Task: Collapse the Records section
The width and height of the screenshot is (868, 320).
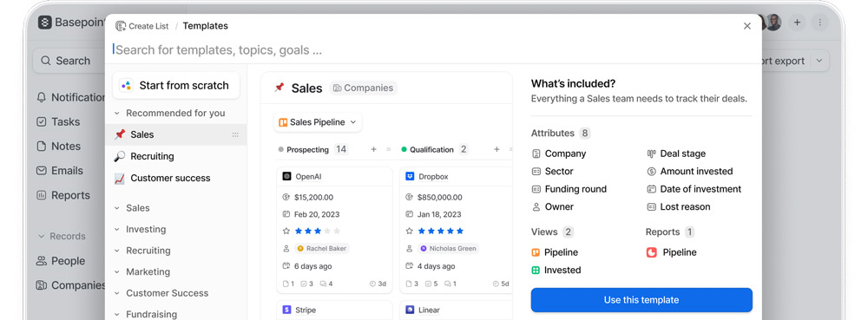Action: [x=42, y=236]
